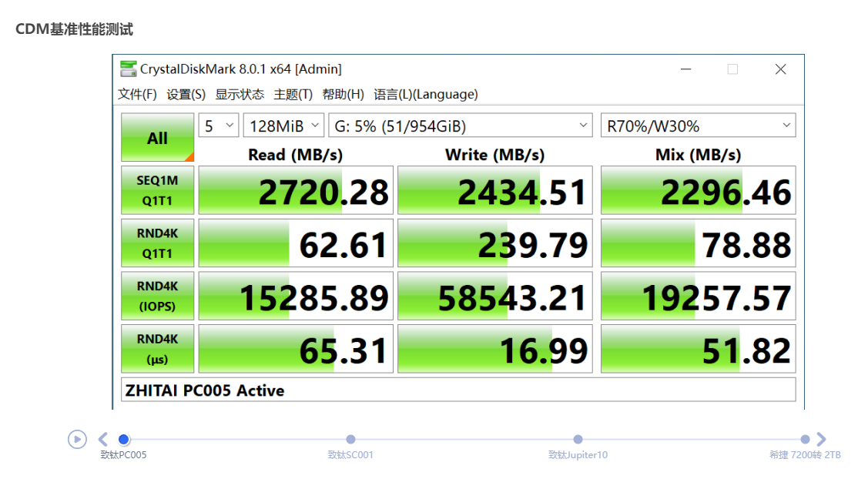Click the Mix (MB/s) column header

click(698, 155)
